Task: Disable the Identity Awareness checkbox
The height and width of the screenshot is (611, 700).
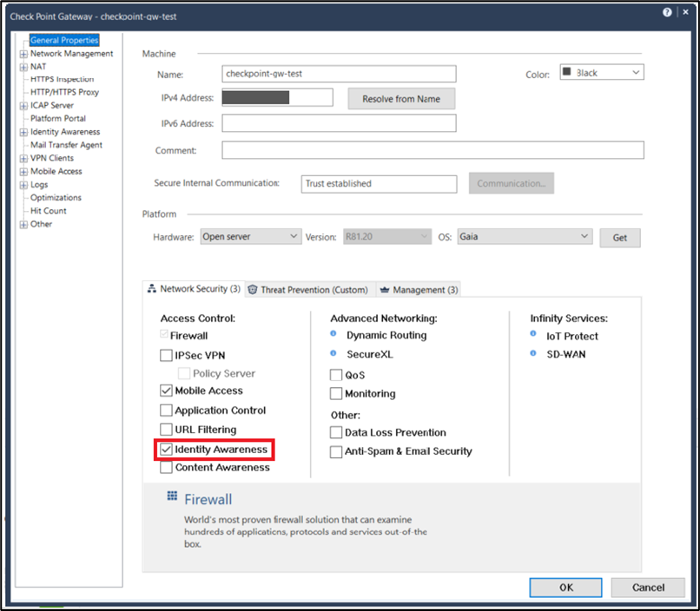Action: (167, 450)
